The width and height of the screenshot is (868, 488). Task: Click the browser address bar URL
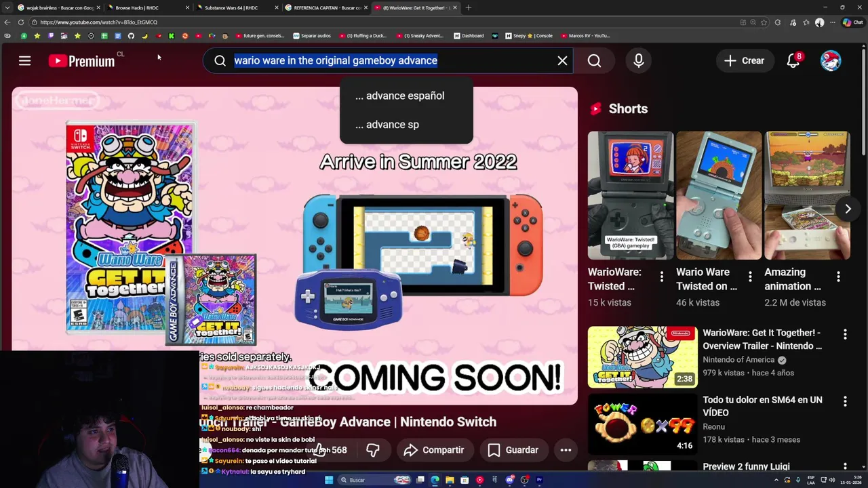tap(98, 22)
